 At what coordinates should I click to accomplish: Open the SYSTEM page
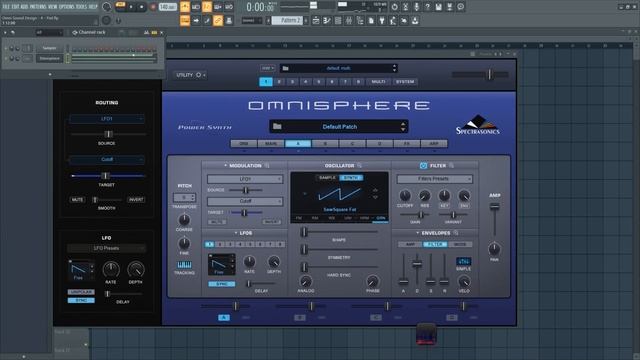pos(405,82)
